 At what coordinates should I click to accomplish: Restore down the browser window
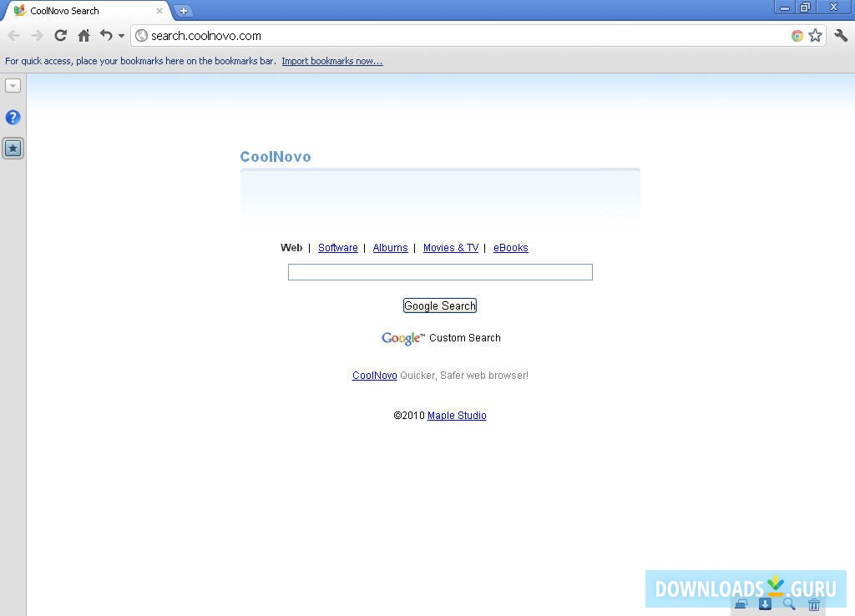pos(806,8)
